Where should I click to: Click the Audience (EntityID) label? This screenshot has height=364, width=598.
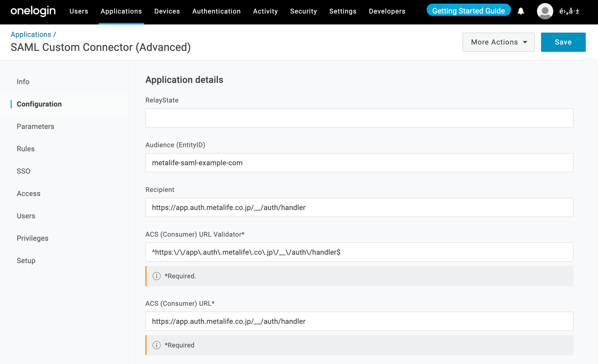[175, 145]
